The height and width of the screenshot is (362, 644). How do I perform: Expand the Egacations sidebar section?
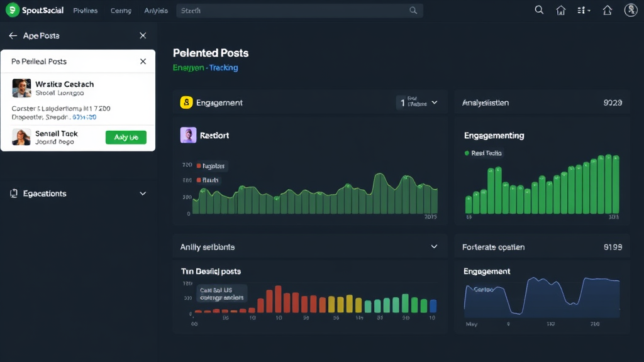click(143, 194)
